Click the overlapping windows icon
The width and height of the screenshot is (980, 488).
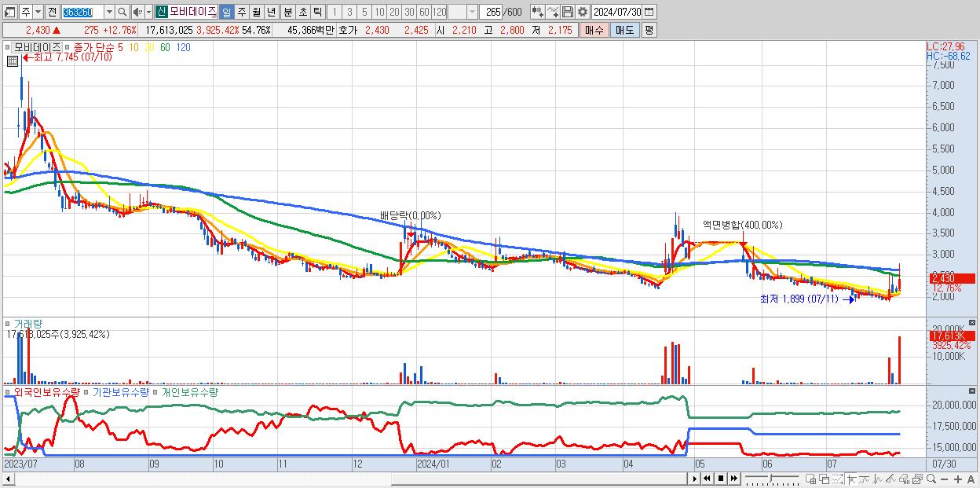(825, 479)
